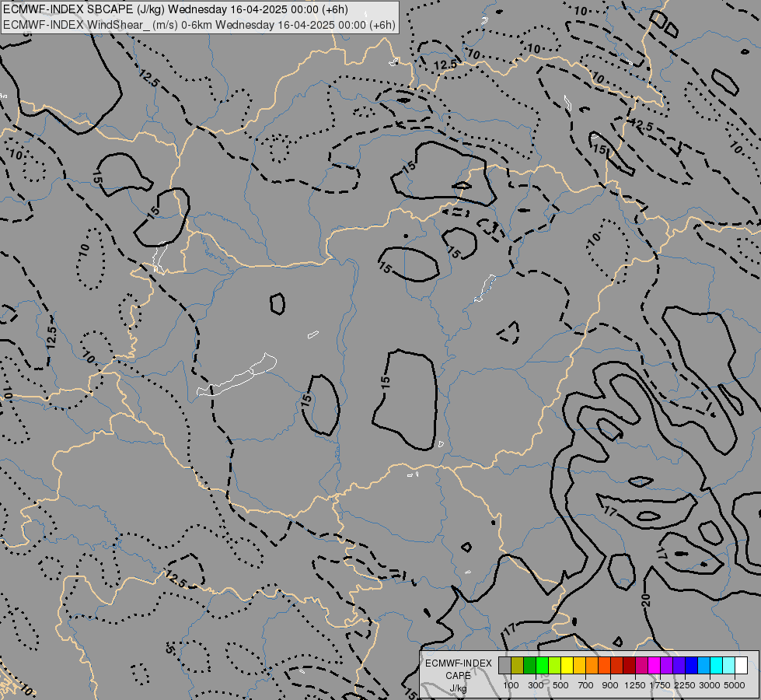Click the magenta legend swatch
The height and width of the screenshot is (700, 761).
pyautogui.click(x=654, y=665)
